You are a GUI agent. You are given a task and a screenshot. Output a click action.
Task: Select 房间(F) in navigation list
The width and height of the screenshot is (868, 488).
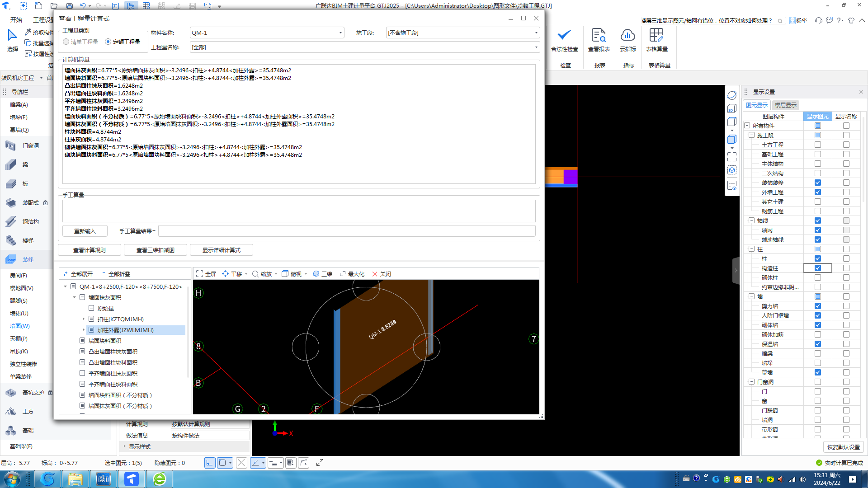pos(19,275)
